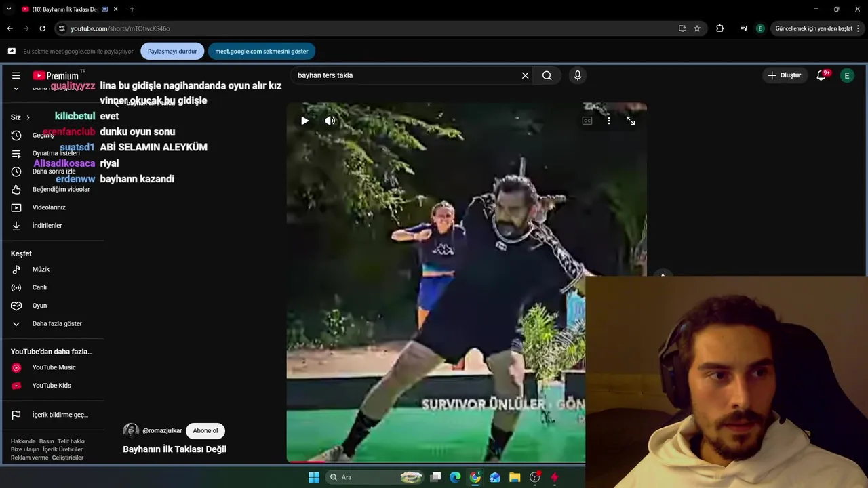Bookmark this page with star
This screenshot has height=488, width=868.
pyautogui.click(x=697, y=28)
